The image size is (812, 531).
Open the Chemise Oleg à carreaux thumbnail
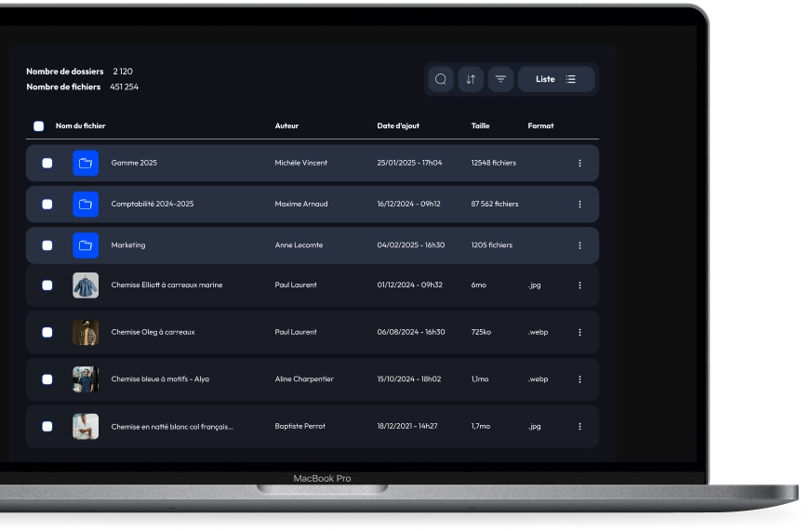pyautogui.click(x=86, y=332)
